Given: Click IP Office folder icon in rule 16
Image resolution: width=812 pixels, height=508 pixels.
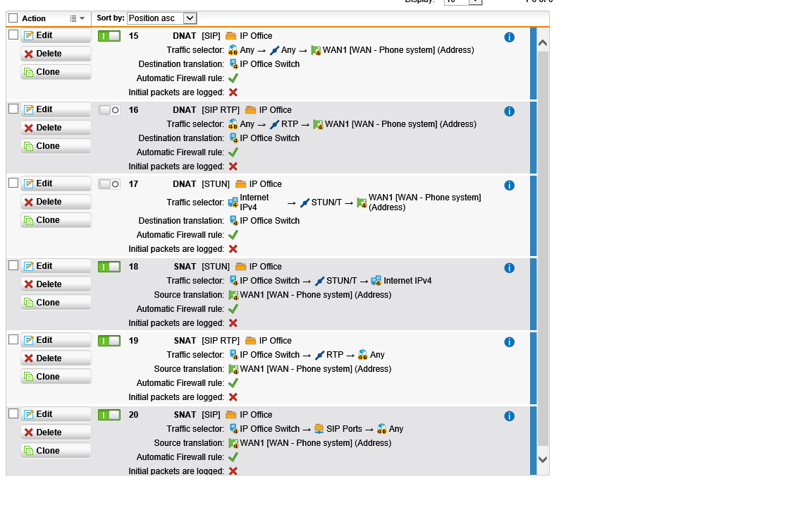Looking at the screenshot, I should [251, 110].
